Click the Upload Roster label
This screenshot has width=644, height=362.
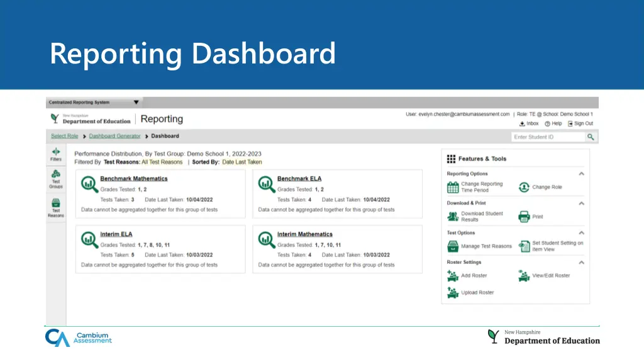[x=477, y=293]
